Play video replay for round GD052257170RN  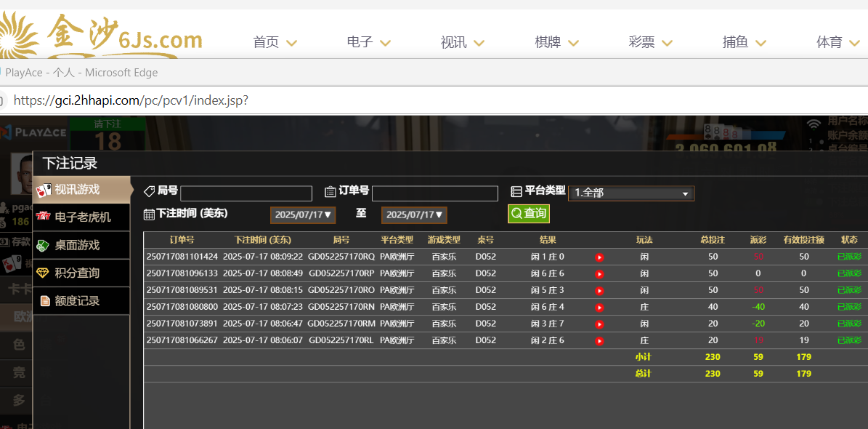point(599,308)
